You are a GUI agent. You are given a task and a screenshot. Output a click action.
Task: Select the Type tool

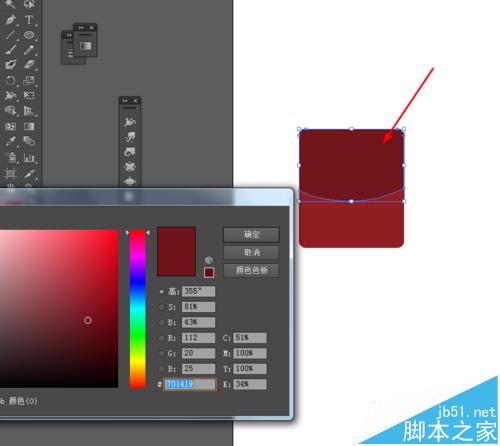click(29, 20)
